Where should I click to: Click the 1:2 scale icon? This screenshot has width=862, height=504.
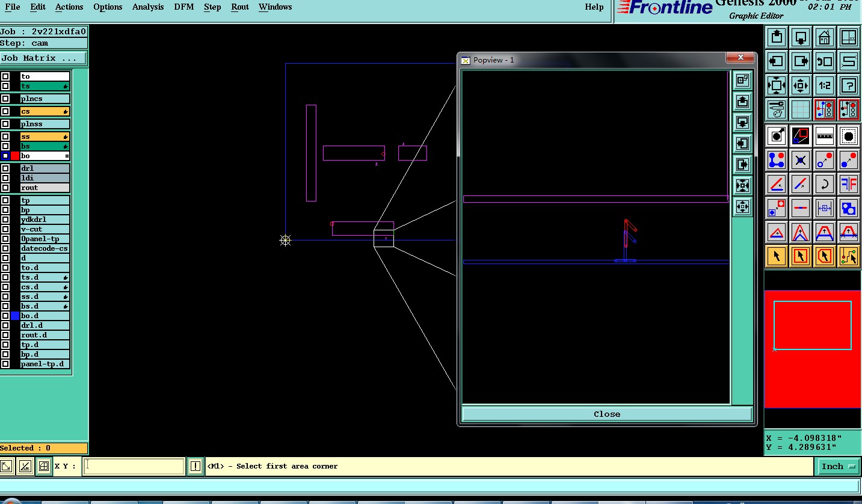tap(825, 85)
